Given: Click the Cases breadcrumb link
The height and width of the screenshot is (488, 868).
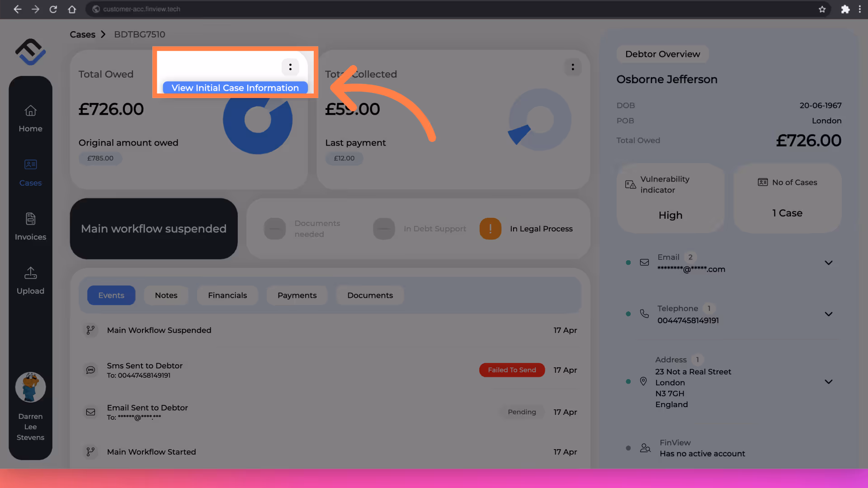Looking at the screenshot, I should pyautogui.click(x=82, y=34).
